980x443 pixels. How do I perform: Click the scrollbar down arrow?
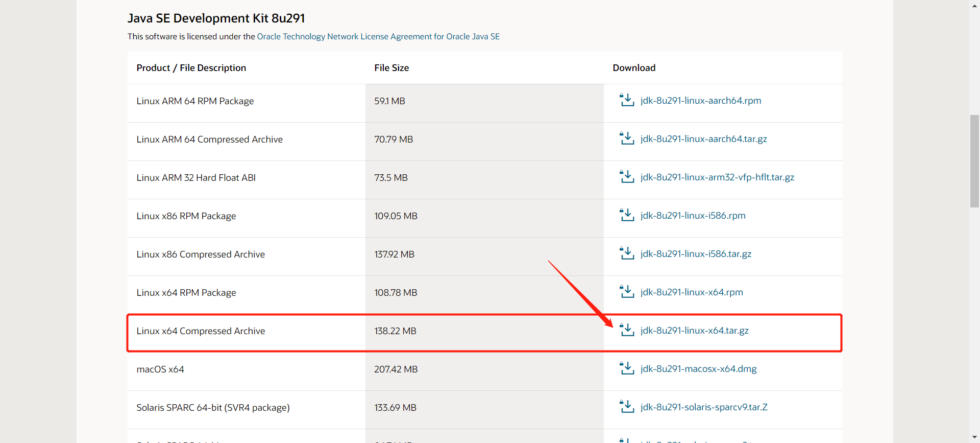[x=974, y=438]
